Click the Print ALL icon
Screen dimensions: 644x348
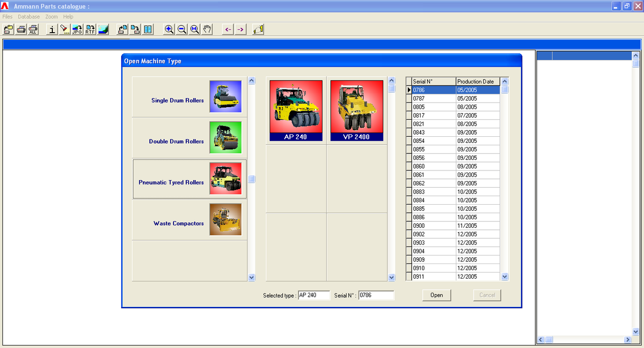click(x=33, y=29)
